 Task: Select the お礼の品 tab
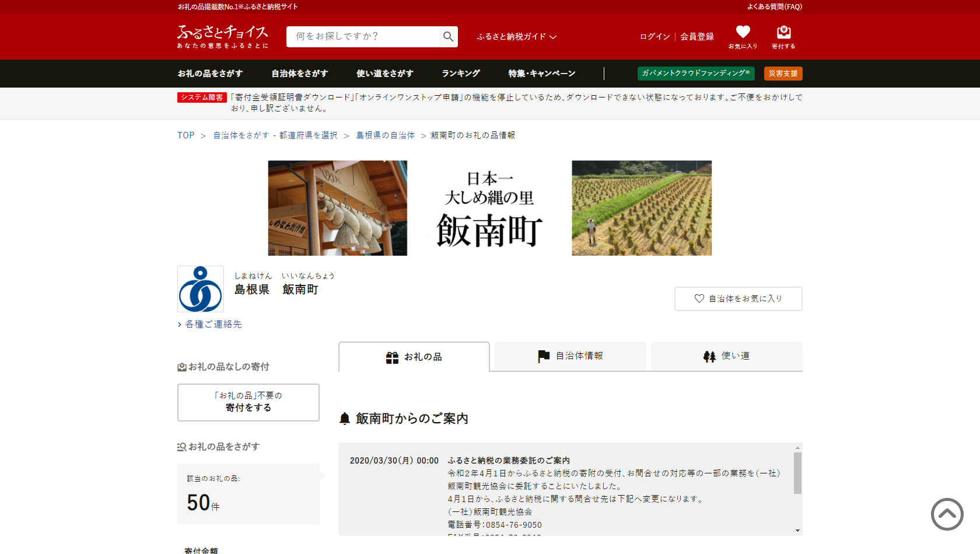click(414, 357)
